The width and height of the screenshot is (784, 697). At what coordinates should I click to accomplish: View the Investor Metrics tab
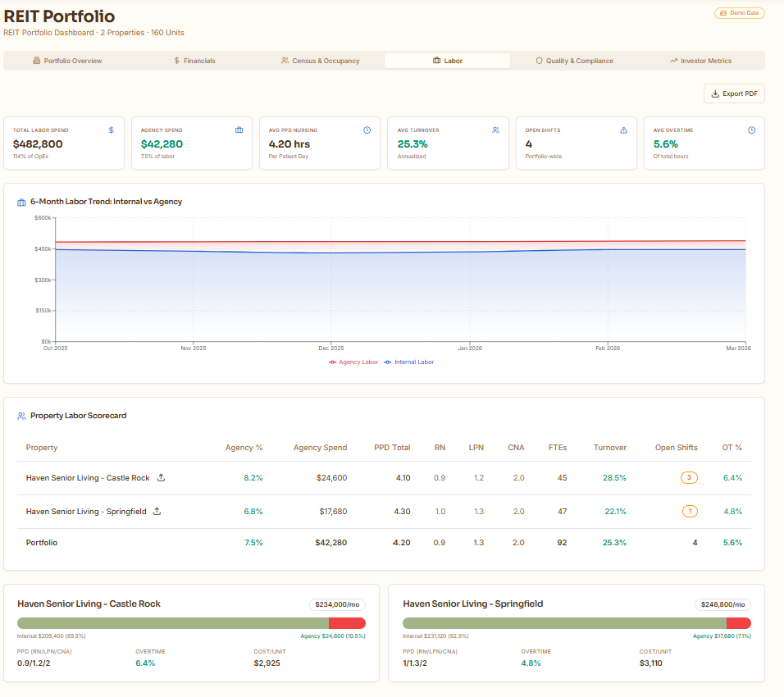click(700, 61)
